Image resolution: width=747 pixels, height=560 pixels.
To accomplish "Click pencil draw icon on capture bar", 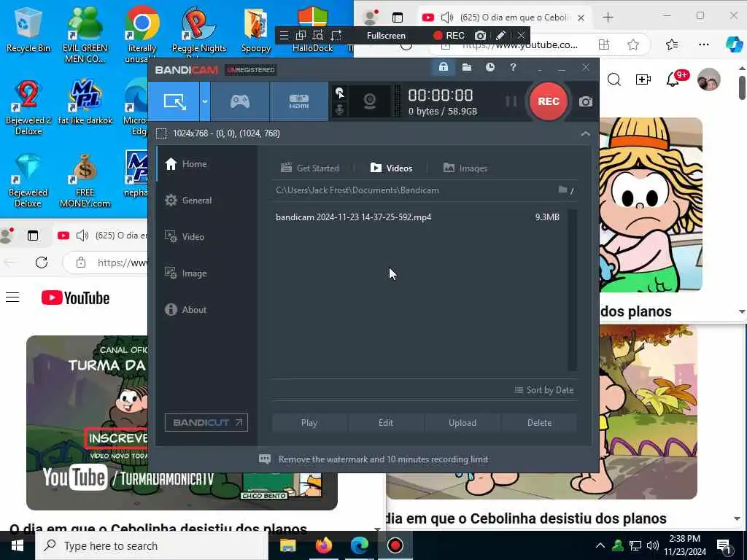I will point(500,36).
